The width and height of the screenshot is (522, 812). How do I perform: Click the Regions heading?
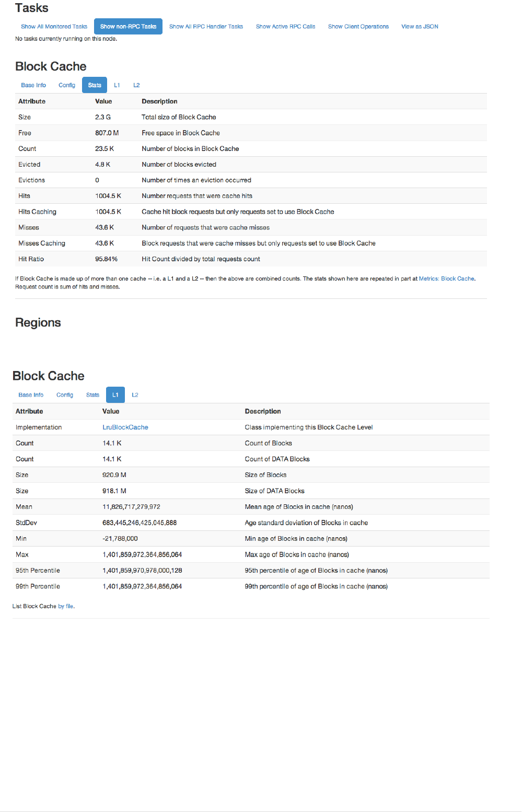pos(38,323)
